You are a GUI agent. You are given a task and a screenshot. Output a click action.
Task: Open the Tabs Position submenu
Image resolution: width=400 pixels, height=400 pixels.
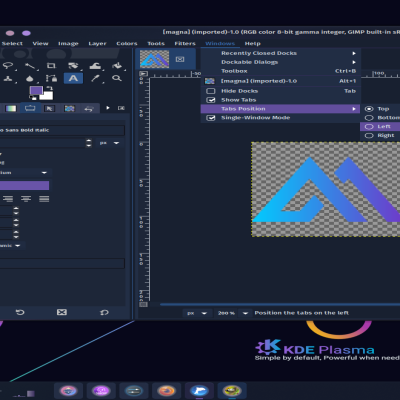[281, 109]
